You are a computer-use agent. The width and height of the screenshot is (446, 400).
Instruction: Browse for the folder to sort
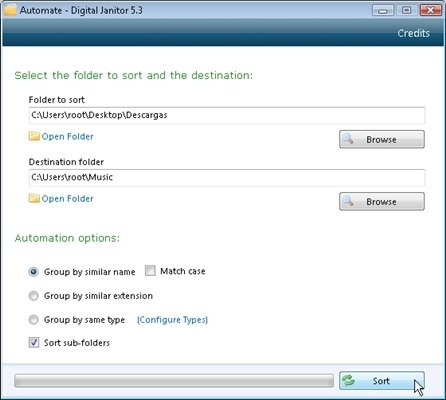tap(382, 139)
